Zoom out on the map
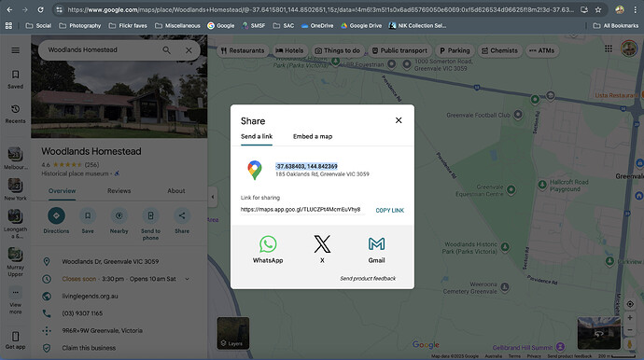 (x=630, y=330)
